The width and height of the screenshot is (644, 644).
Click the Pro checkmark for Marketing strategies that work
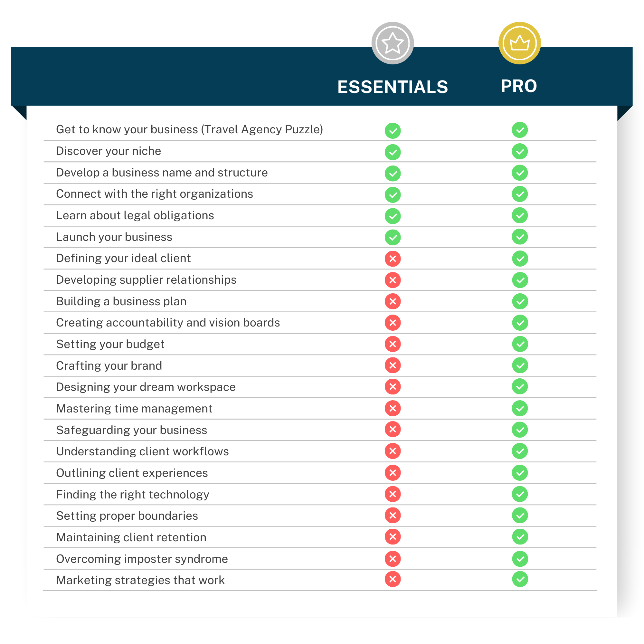tap(520, 579)
